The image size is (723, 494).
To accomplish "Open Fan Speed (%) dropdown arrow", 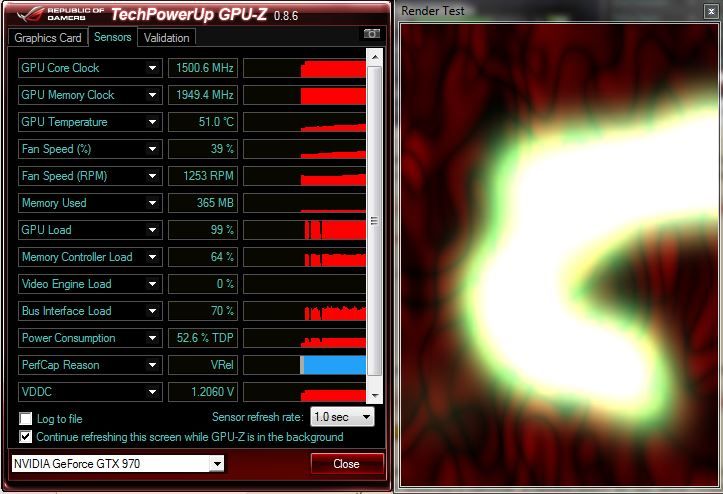I will [152, 149].
